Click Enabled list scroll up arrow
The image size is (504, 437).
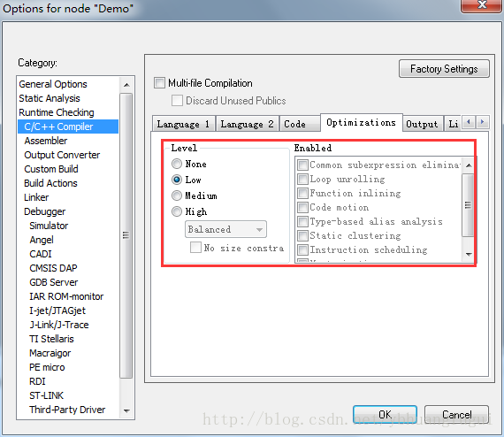[x=469, y=165]
